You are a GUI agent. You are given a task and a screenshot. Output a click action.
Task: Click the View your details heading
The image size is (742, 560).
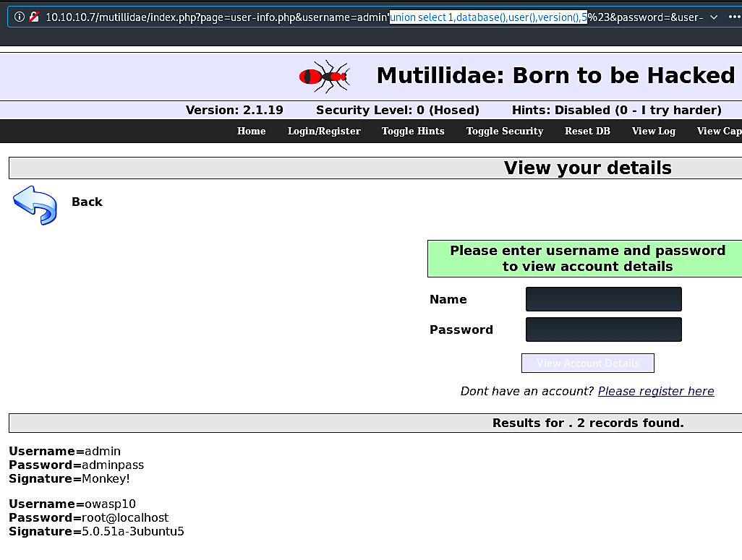[588, 168]
